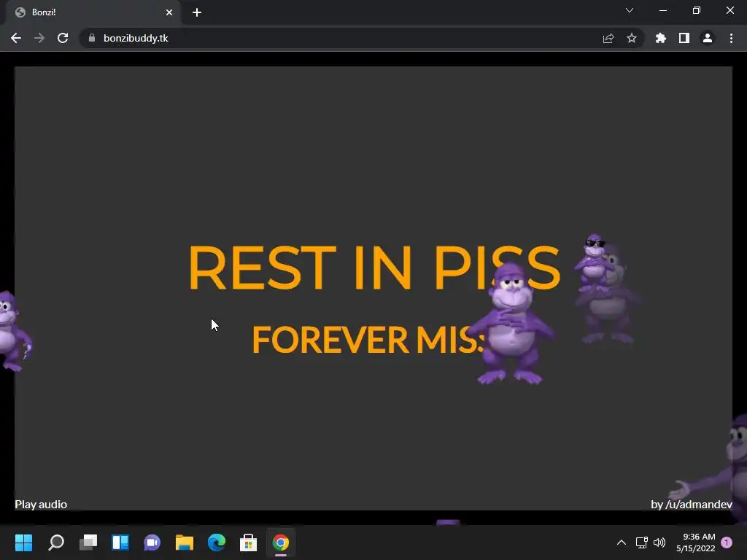Open the clock showing 9:36 AM
The width and height of the screenshot is (747, 560).
(695, 542)
